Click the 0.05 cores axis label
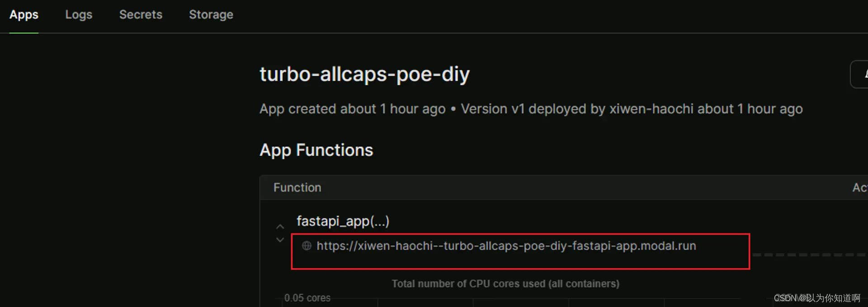The image size is (868, 307). pos(307,297)
